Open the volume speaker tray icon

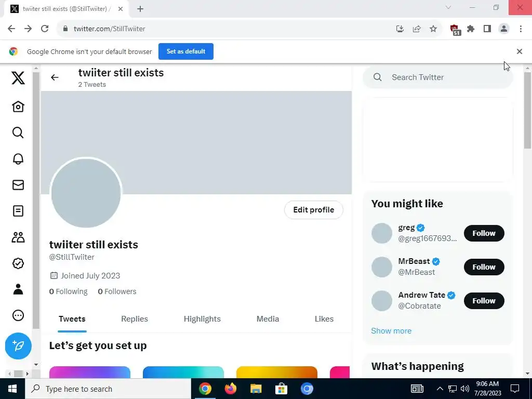465,389
